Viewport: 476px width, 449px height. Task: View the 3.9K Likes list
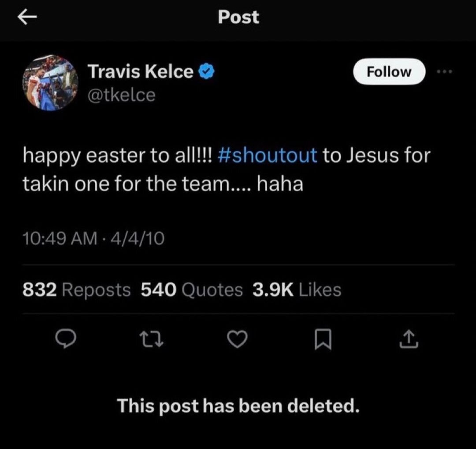pyautogui.click(x=297, y=290)
